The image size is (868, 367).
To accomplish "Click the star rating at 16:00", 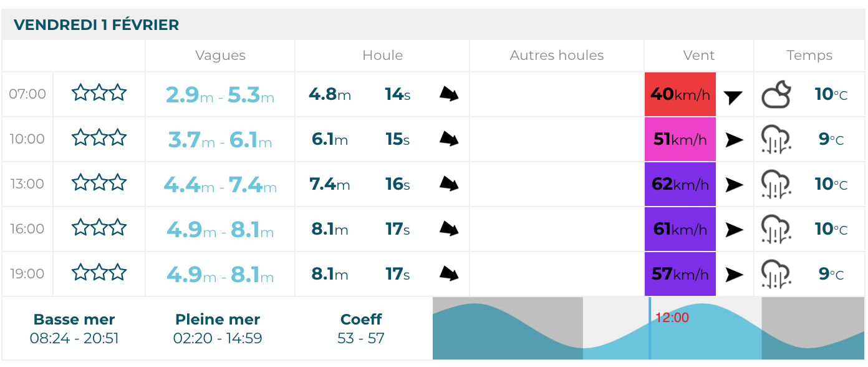I will click(x=99, y=228).
